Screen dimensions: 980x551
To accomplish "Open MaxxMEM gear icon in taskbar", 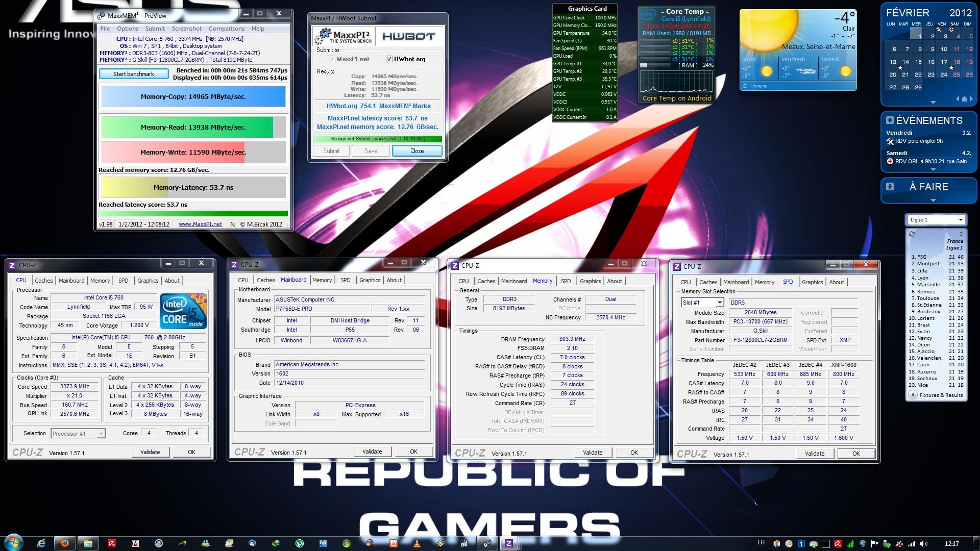I will click(487, 543).
